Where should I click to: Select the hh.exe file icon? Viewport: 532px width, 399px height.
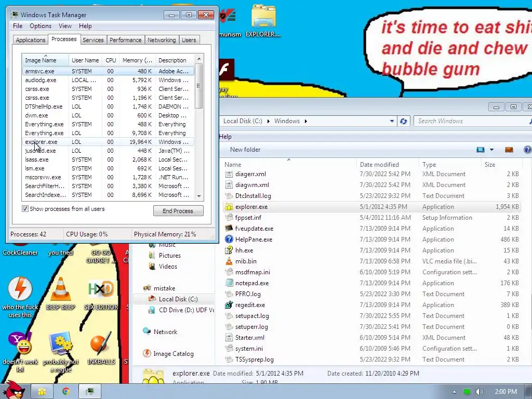(x=229, y=250)
